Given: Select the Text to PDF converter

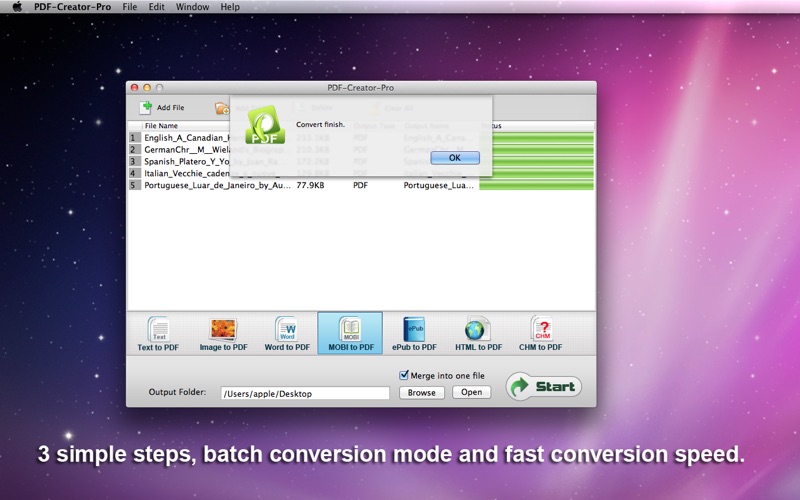Looking at the screenshot, I should [x=158, y=334].
